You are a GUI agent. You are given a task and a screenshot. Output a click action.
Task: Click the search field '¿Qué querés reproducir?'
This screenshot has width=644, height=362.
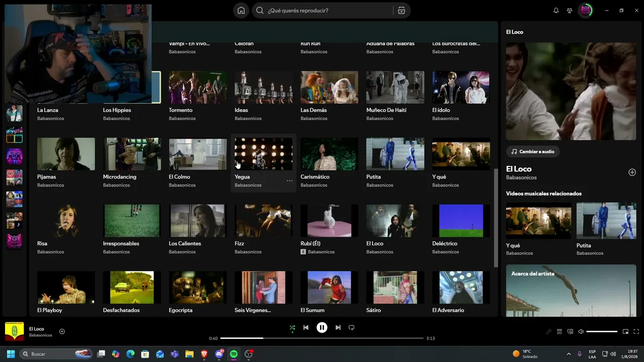pyautogui.click(x=324, y=11)
